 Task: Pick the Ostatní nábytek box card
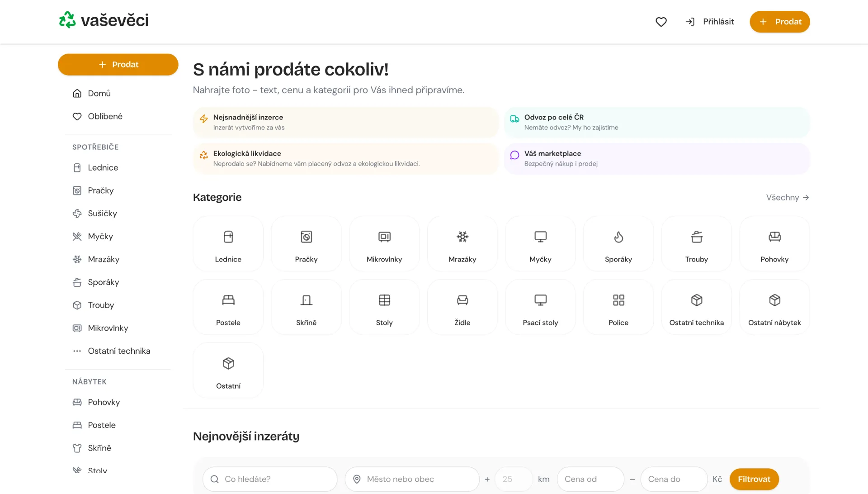[774, 307]
